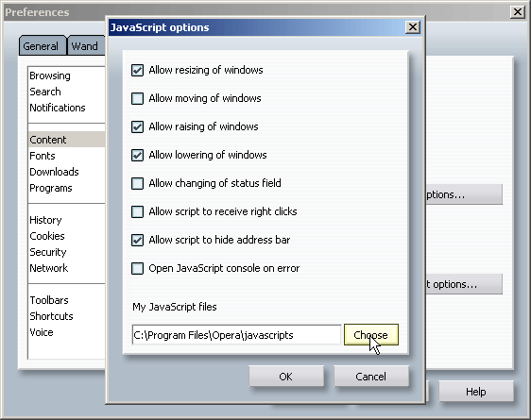Image resolution: width=531 pixels, height=420 pixels.
Task: Select Shortcuts in the preferences list
Action: click(x=51, y=316)
